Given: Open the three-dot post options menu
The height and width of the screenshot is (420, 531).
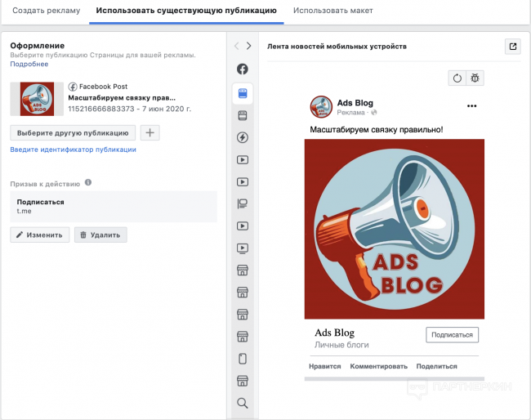Looking at the screenshot, I should pyautogui.click(x=471, y=106).
